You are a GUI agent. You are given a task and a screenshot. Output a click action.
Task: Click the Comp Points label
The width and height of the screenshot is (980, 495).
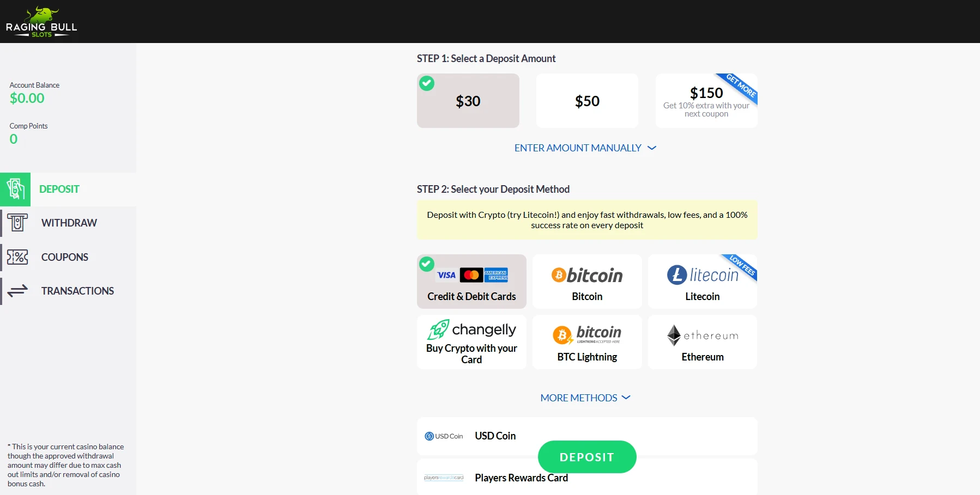(28, 126)
